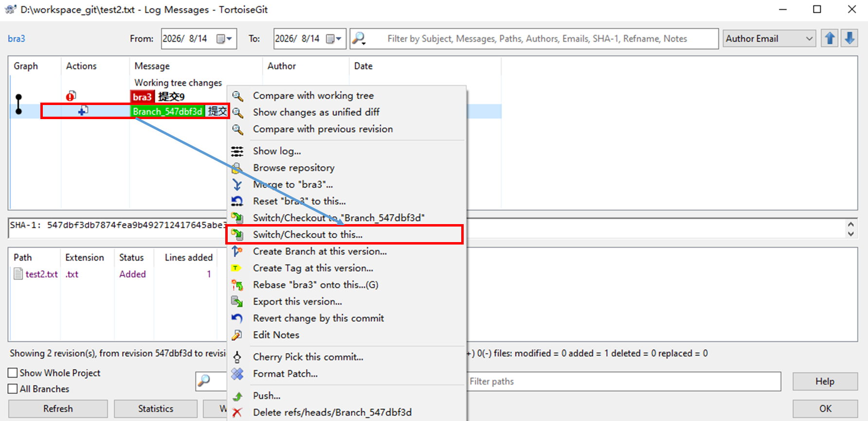
Task: Click the Date column header
Action: (425, 66)
